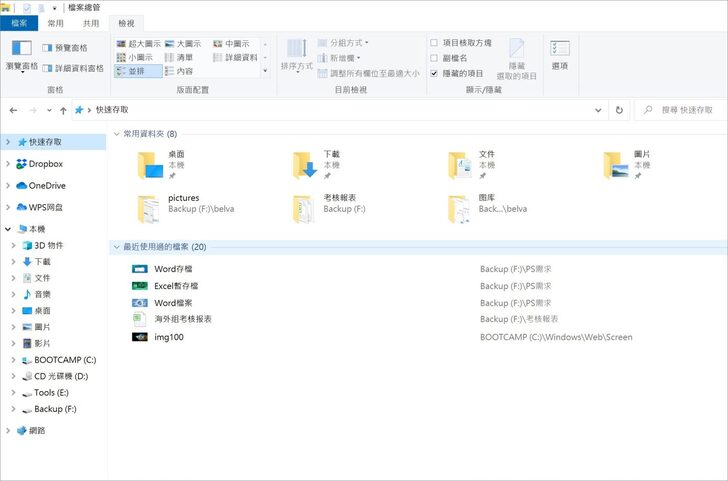The image size is (728, 481).
Task: Click the 詳細資料窗格 button
Action: pyautogui.click(x=73, y=68)
